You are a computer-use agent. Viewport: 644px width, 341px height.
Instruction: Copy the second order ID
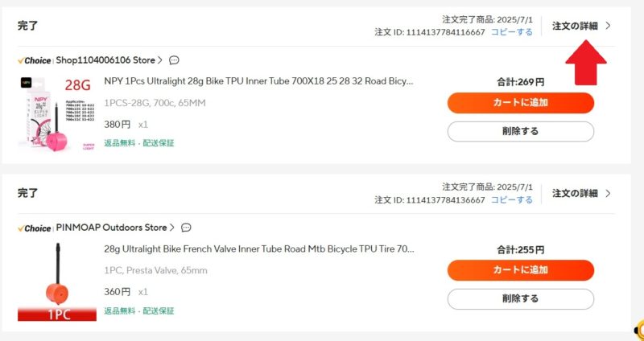point(512,199)
